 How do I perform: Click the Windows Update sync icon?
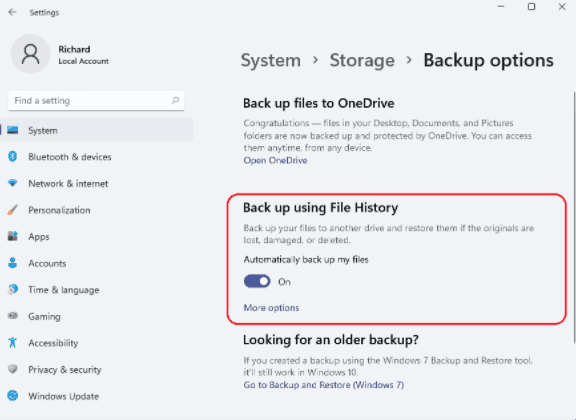[x=13, y=396]
